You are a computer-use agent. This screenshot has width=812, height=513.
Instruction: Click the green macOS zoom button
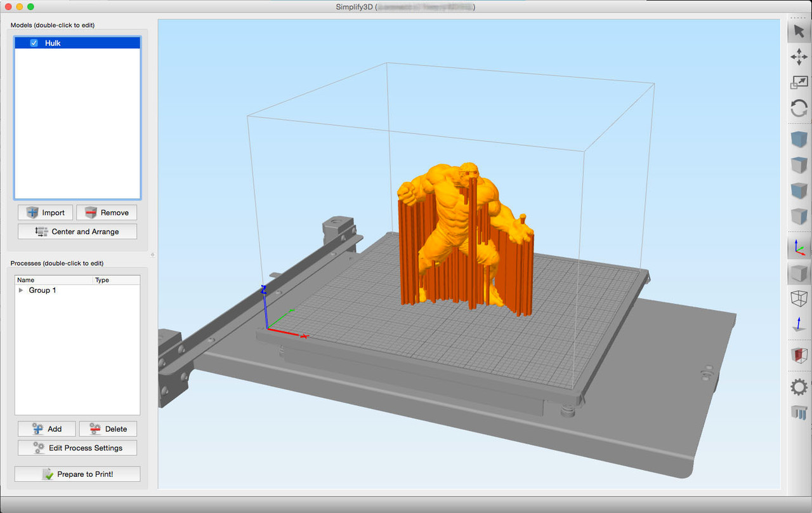point(30,6)
